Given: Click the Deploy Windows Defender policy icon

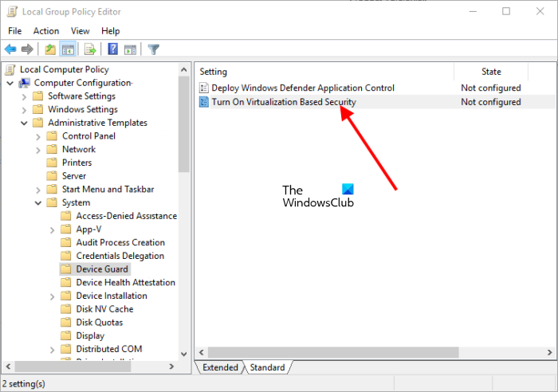Looking at the screenshot, I should coord(204,88).
